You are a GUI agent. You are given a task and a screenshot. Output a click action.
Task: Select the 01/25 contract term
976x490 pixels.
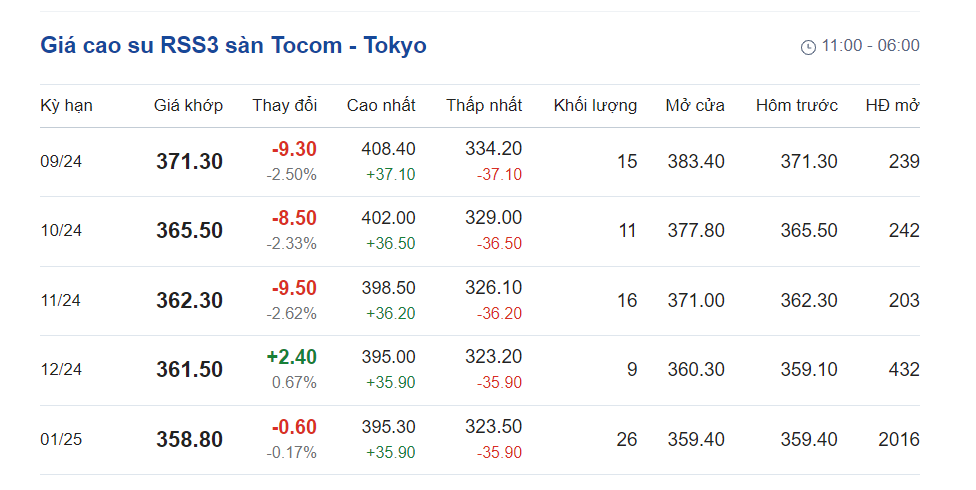tap(61, 440)
